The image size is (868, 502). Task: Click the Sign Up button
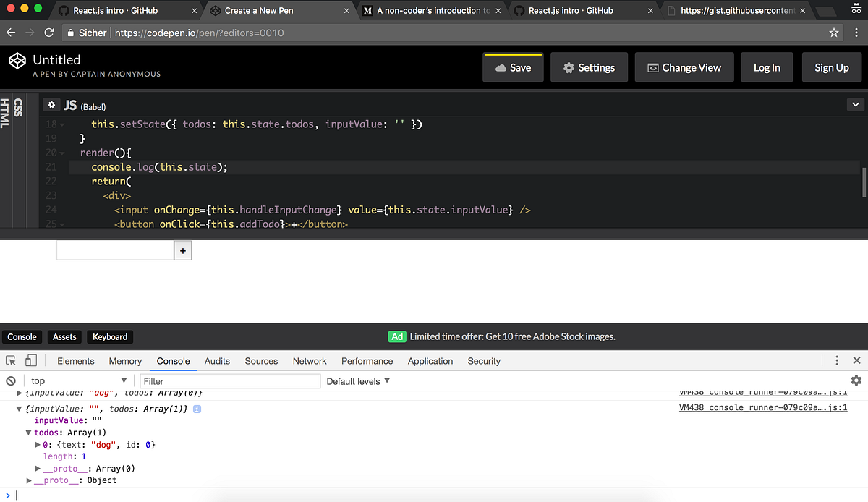click(832, 67)
